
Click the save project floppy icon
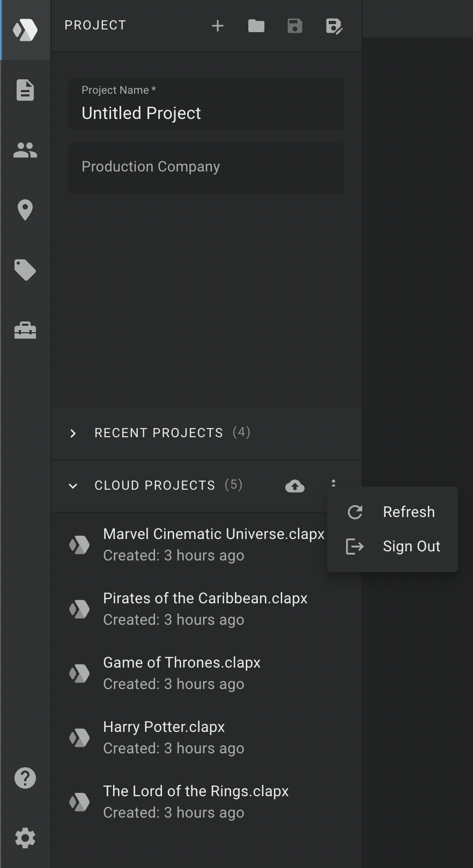point(295,26)
